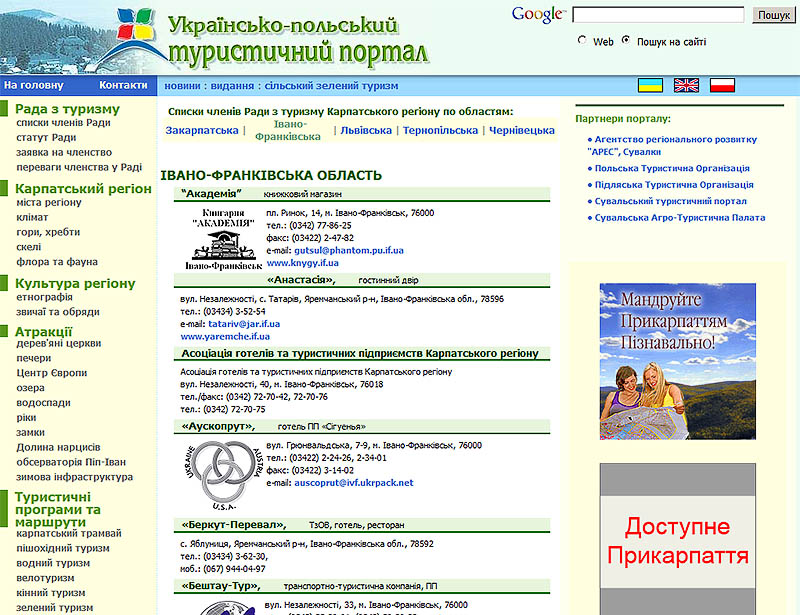Click the Google logo beside the search box

pos(539,14)
